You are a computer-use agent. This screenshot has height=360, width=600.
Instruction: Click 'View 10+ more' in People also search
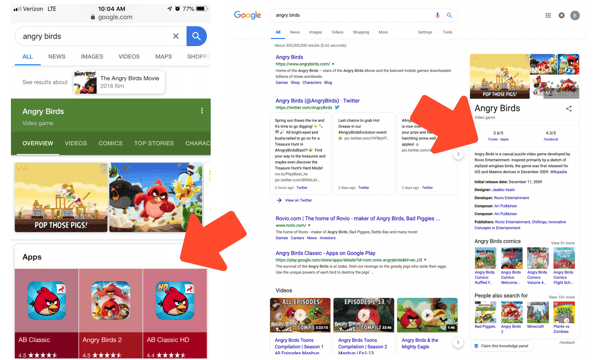pos(562,297)
